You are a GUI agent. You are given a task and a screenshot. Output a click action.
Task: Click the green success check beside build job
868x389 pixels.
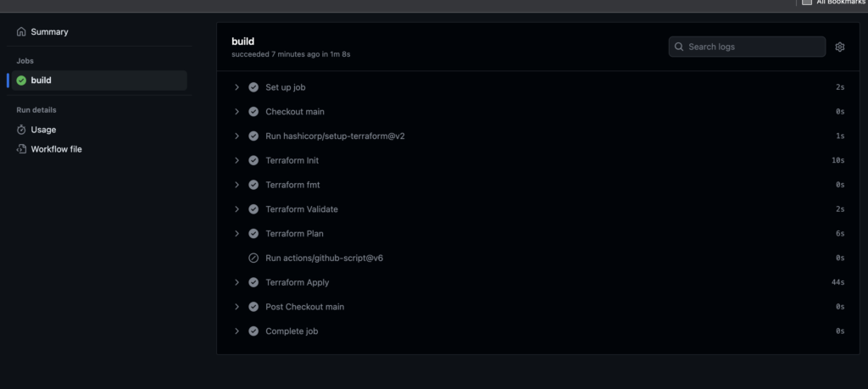click(21, 81)
